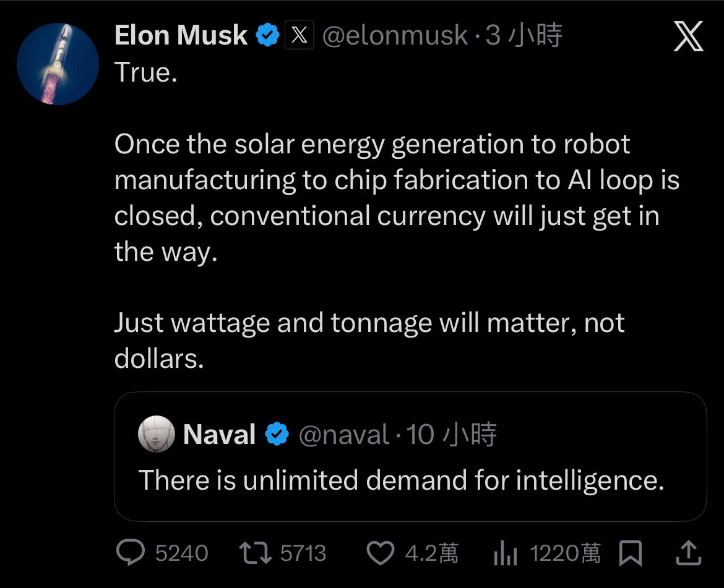724x588 pixels.
Task: Click the X affiliation badge beside name
Action: pos(300,35)
